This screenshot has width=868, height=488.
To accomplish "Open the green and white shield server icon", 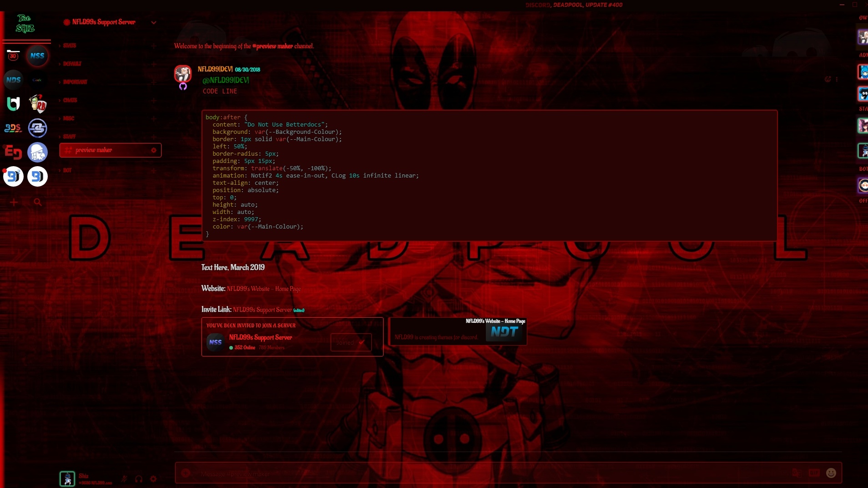I will click(x=13, y=104).
